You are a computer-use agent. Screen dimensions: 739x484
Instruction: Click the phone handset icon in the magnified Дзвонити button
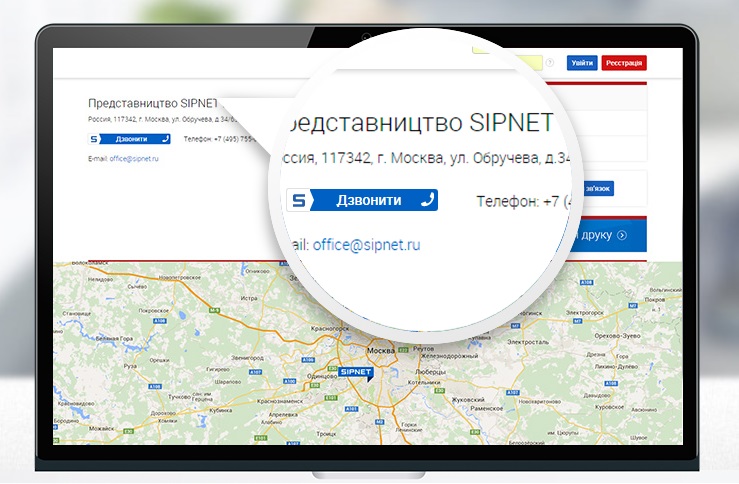[427, 200]
